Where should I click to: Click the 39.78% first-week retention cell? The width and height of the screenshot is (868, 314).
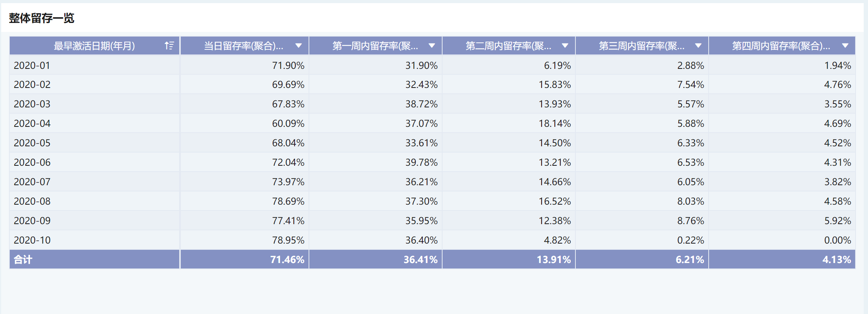[421, 163]
